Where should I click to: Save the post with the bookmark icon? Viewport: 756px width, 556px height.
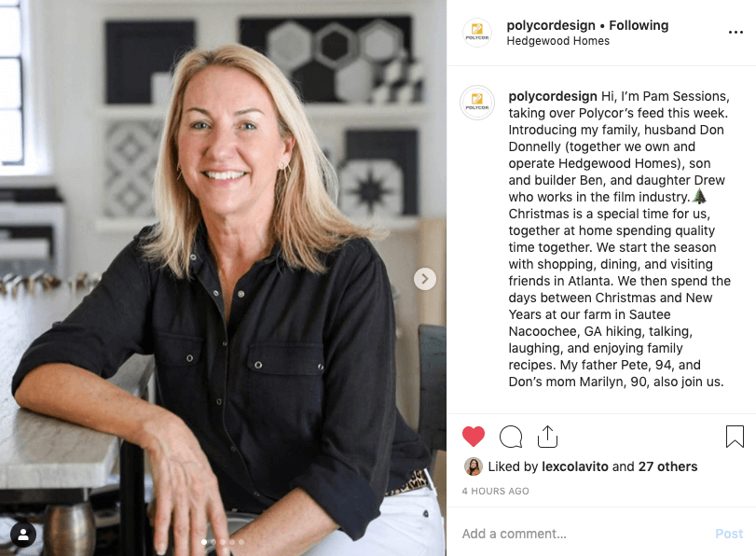(735, 437)
